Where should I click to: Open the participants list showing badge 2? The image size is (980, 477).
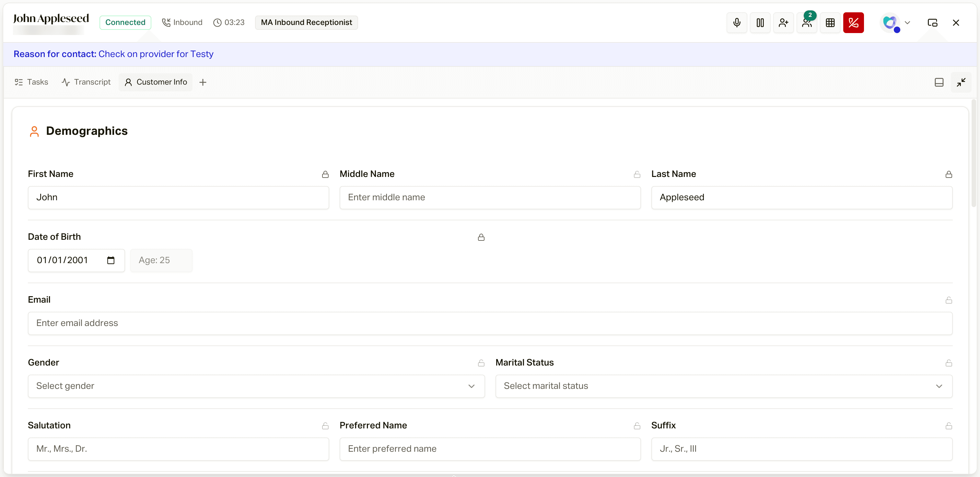tap(807, 23)
